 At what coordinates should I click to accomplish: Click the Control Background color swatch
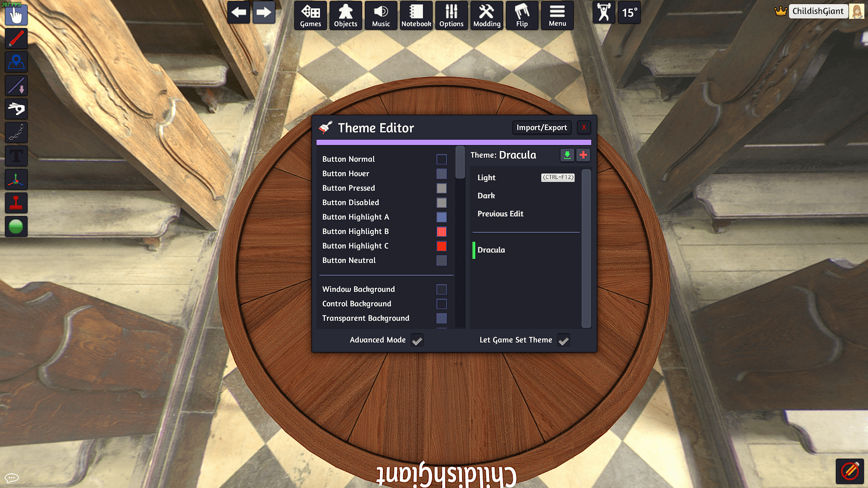coord(442,304)
